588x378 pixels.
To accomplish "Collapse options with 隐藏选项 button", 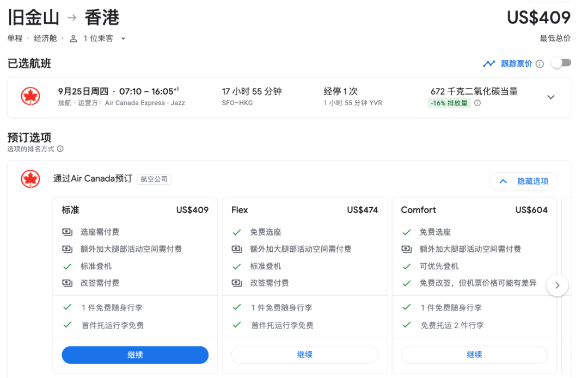I will tap(523, 181).
